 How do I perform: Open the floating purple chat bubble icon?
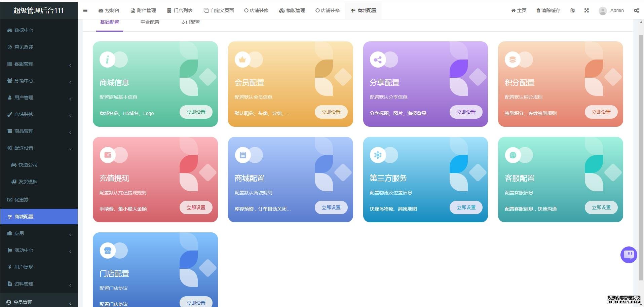[629, 255]
